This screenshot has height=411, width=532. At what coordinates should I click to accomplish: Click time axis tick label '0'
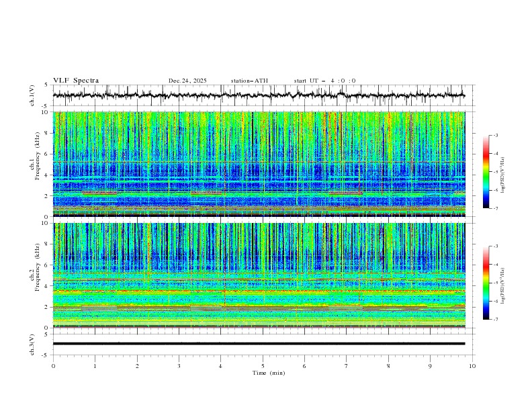point(53,366)
